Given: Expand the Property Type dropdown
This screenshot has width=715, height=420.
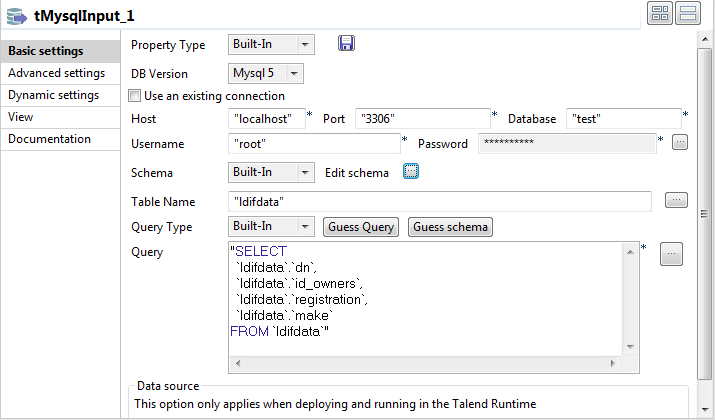Looking at the screenshot, I should click(304, 45).
